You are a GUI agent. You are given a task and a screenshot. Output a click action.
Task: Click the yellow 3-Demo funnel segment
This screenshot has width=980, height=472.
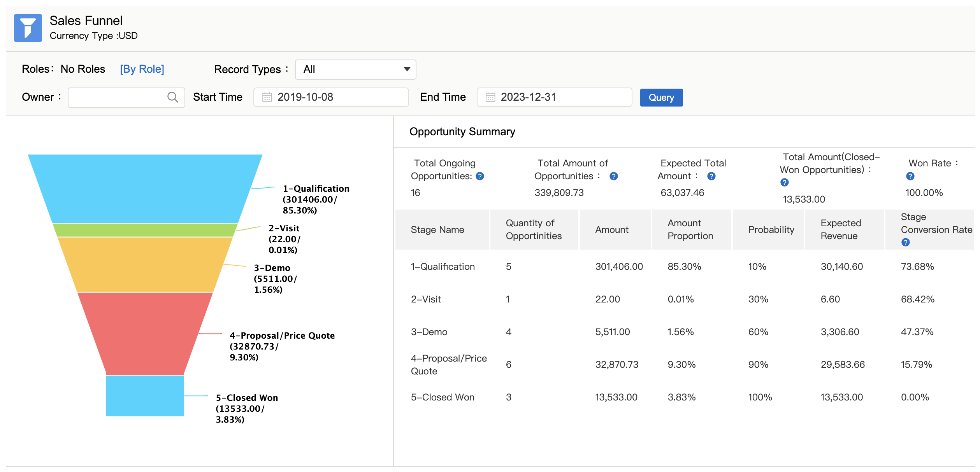pyautogui.click(x=145, y=265)
